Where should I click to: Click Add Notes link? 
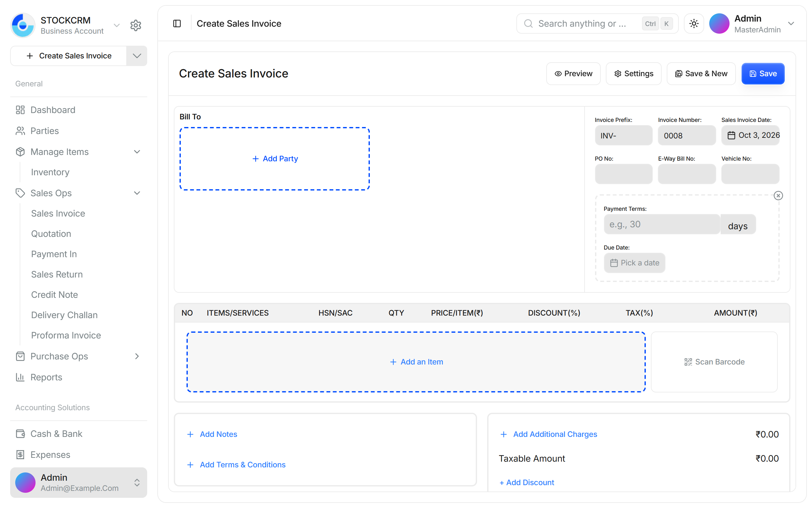(x=212, y=434)
